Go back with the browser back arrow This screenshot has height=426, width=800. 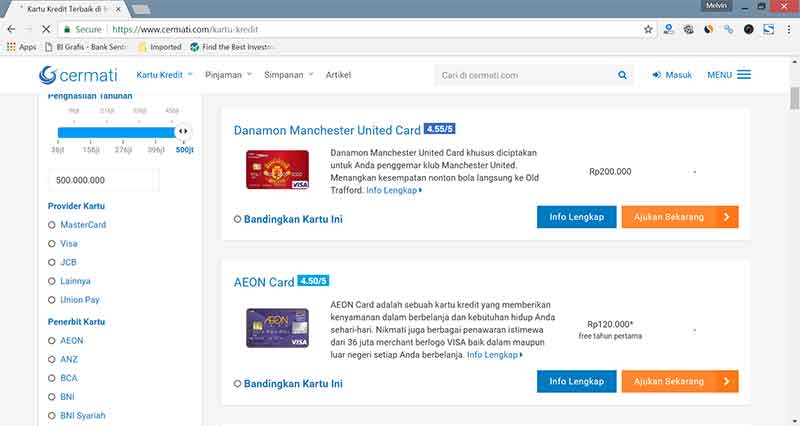click(x=11, y=30)
